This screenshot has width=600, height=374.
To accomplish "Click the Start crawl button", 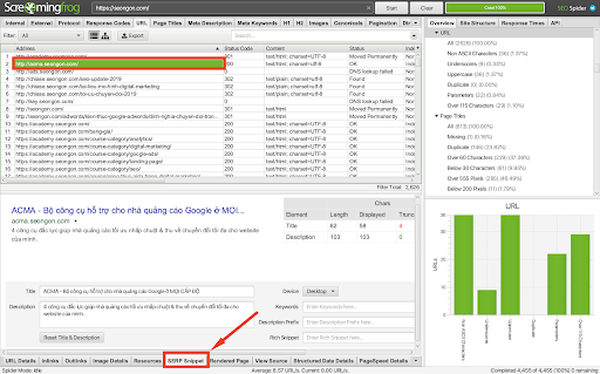I will [x=391, y=8].
